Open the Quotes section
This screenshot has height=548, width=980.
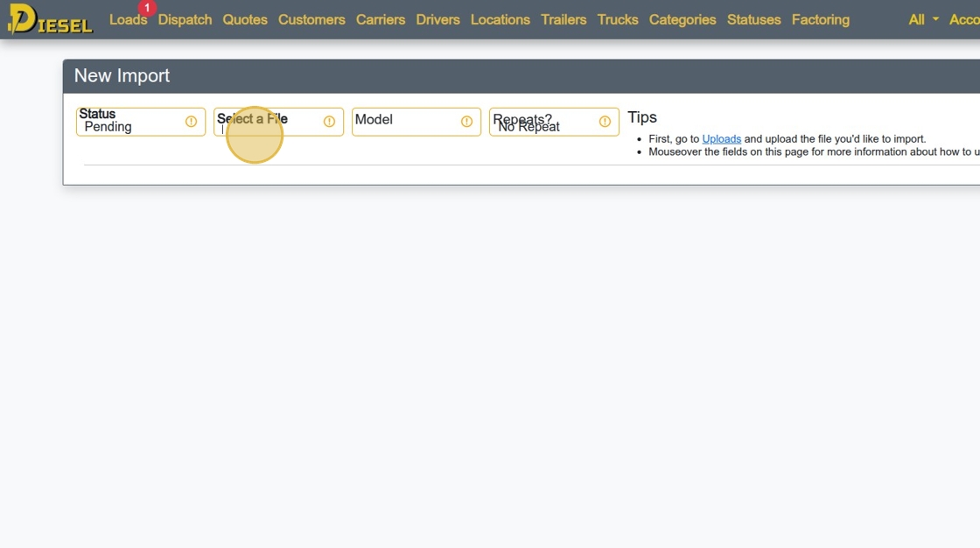pyautogui.click(x=245, y=19)
